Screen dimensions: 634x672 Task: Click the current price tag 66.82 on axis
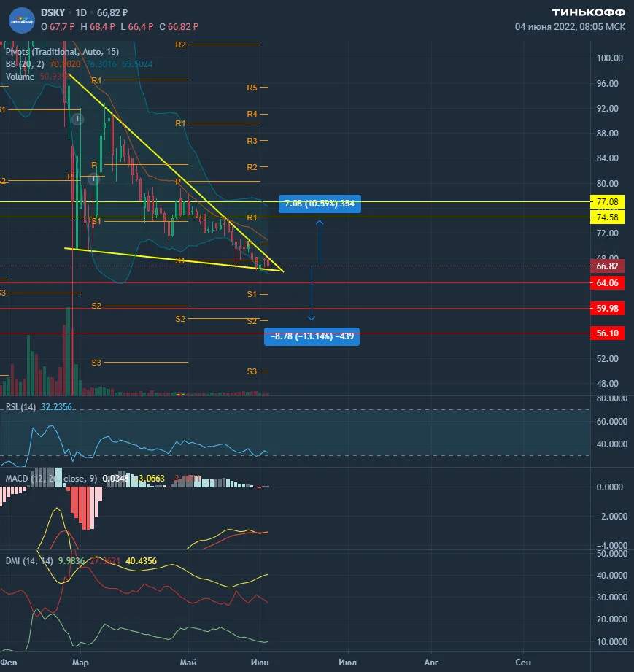[608, 266]
